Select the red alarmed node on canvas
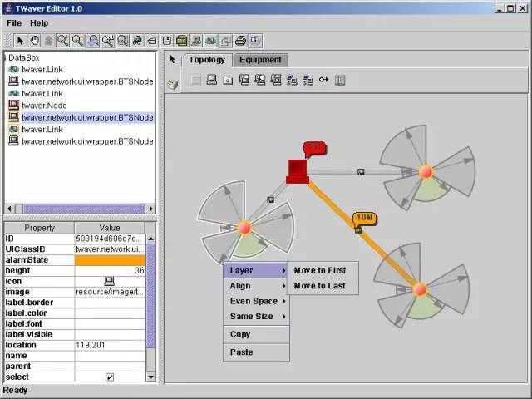 pos(298,171)
